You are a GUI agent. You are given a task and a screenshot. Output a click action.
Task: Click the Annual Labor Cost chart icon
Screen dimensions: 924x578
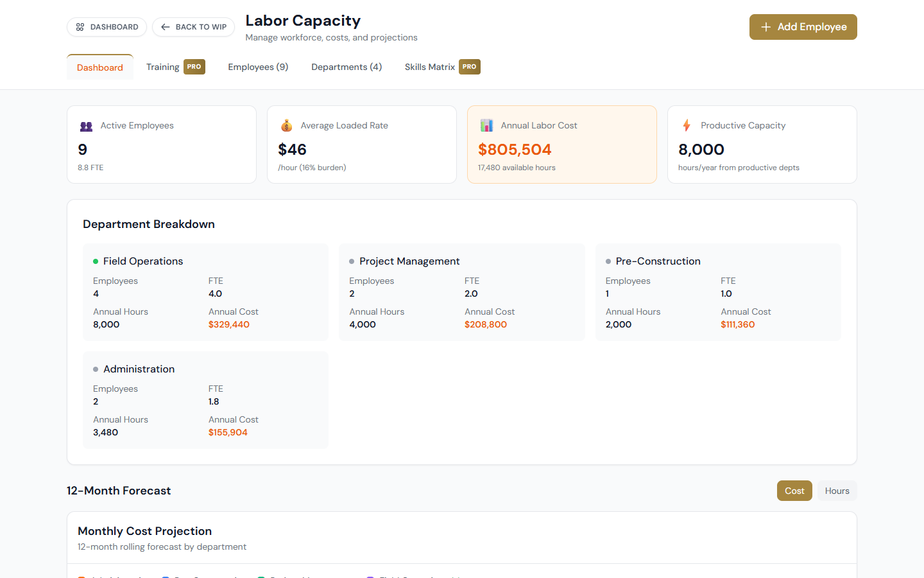point(486,125)
